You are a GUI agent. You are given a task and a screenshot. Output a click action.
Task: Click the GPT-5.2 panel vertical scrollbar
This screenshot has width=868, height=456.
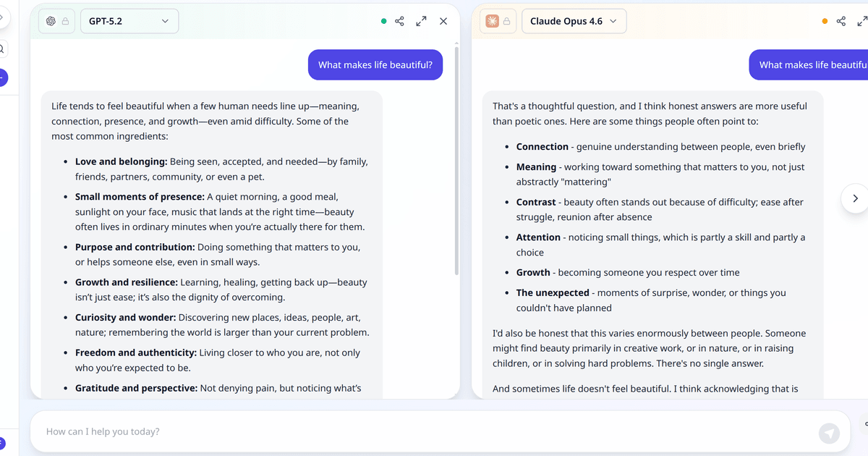[456, 159]
